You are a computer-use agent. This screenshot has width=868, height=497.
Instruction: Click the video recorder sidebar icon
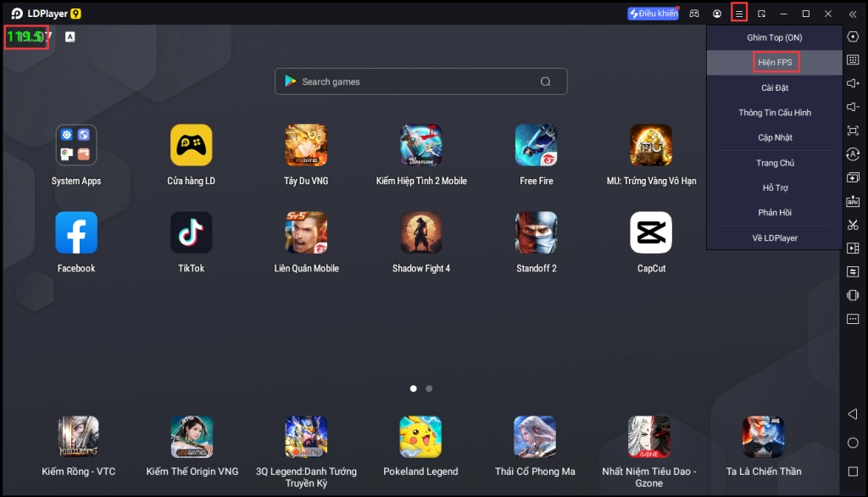853,248
